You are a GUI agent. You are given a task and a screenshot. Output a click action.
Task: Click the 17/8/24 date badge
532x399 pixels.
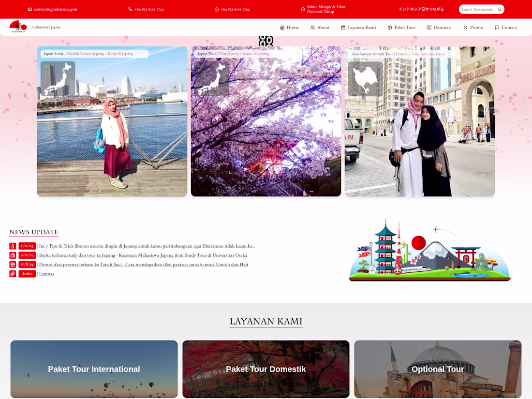point(27,265)
